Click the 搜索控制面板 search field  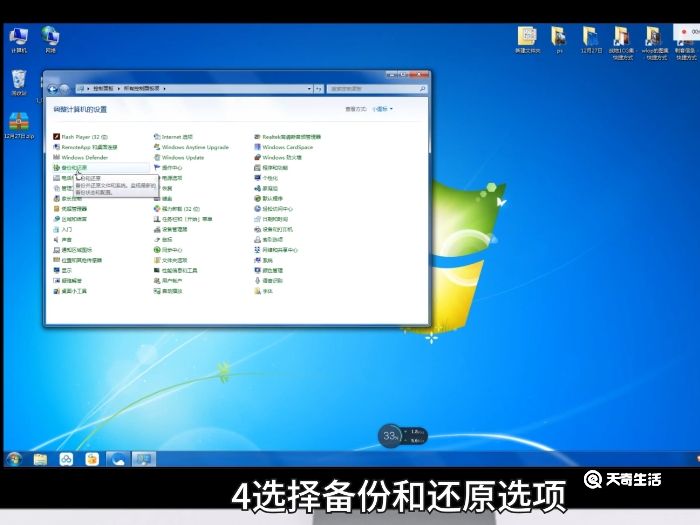377,89
